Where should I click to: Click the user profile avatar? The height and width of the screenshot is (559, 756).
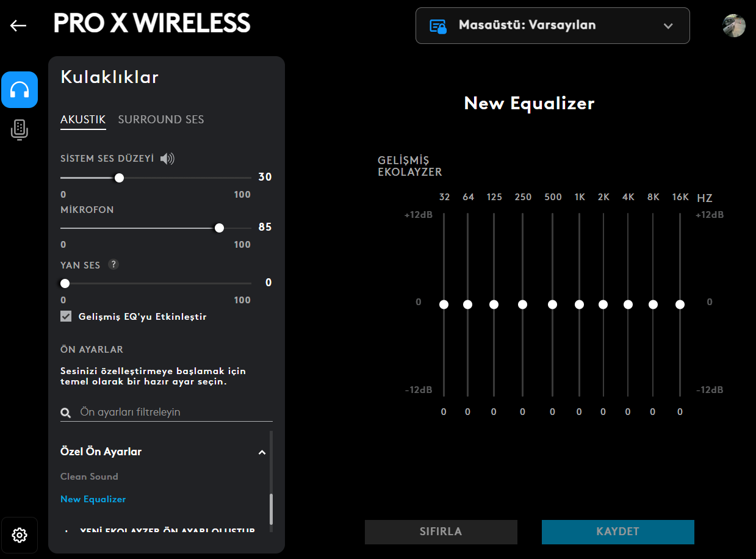pyautogui.click(x=734, y=26)
